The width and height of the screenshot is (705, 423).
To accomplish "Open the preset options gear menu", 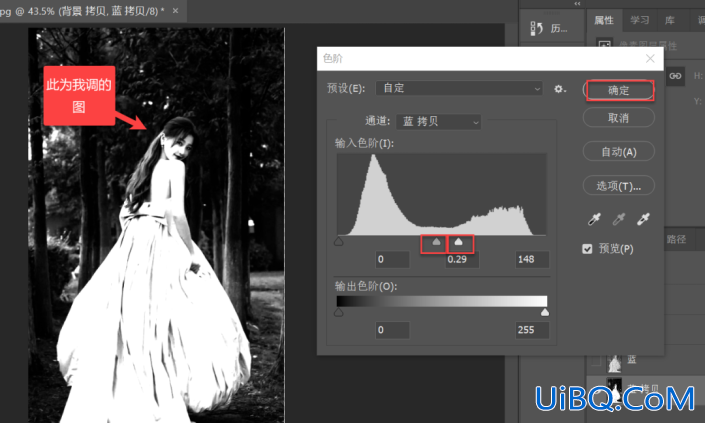I will pyautogui.click(x=559, y=89).
